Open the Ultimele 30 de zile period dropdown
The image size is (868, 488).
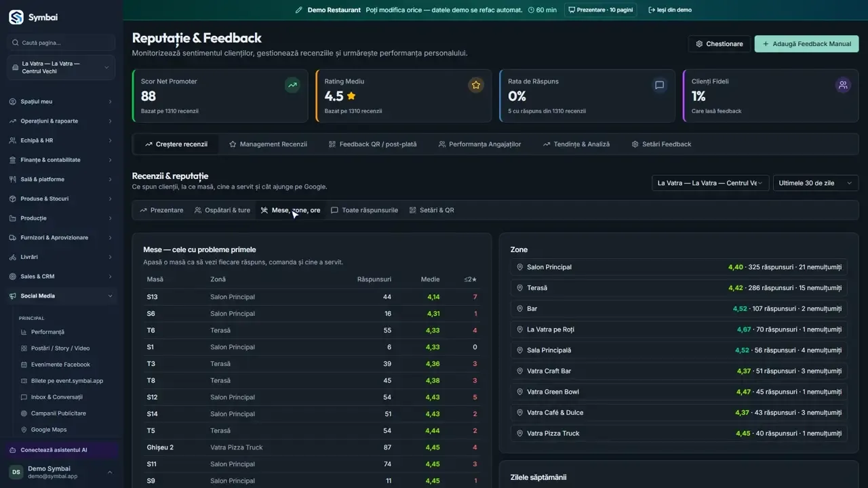pos(816,183)
